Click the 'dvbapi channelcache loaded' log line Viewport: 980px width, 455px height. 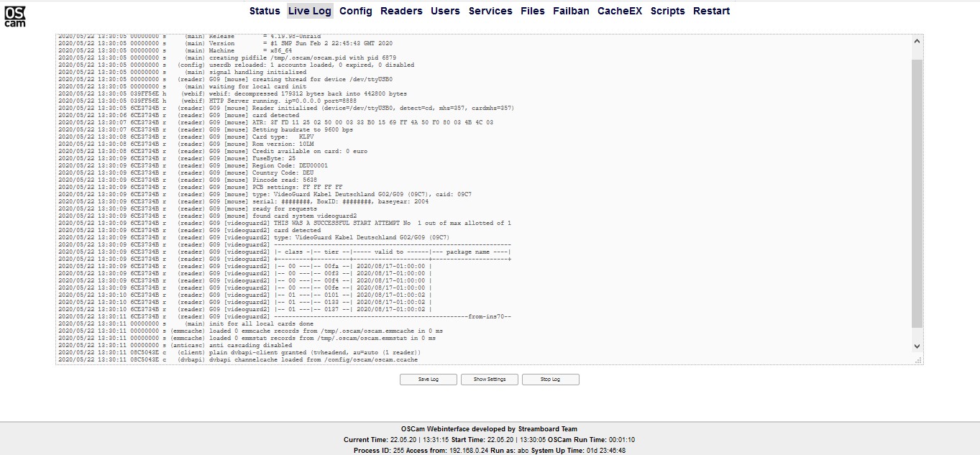[x=238, y=359]
